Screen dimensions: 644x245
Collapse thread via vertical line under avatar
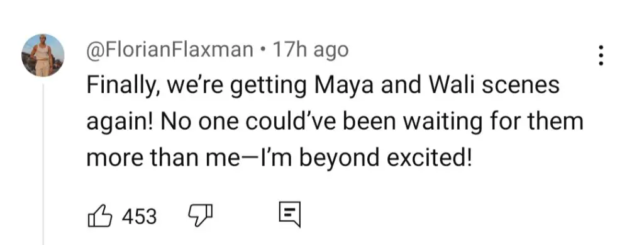(x=43, y=164)
